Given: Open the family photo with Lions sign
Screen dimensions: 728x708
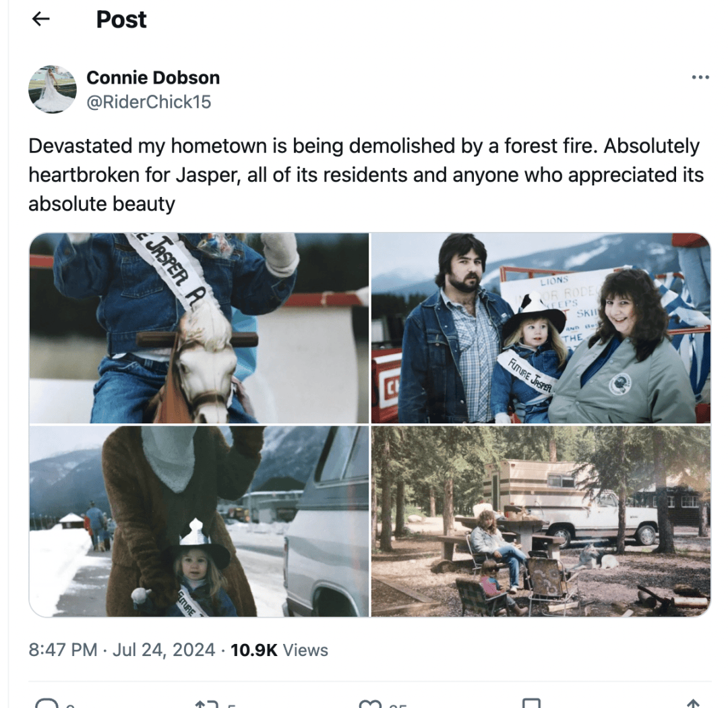Looking at the screenshot, I should click(x=541, y=328).
